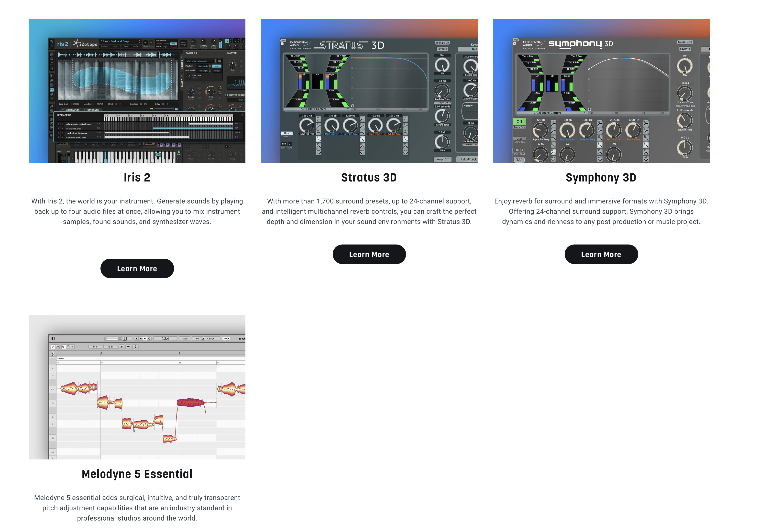Screen dimensions: 771x532
Task: Open the Melodyne 5 Essential product screenshot
Action: 137,387
